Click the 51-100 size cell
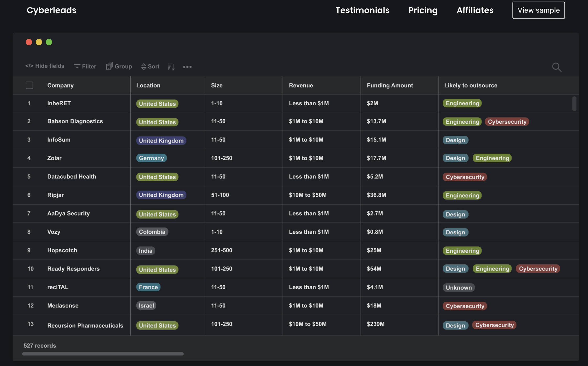This screenshot has height=366, width=588. (220, 195)
